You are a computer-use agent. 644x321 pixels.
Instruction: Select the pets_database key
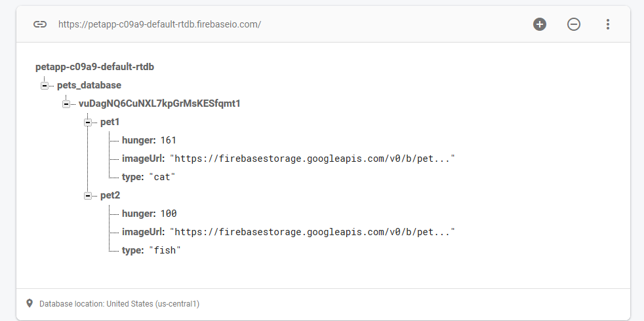(89, 85)
